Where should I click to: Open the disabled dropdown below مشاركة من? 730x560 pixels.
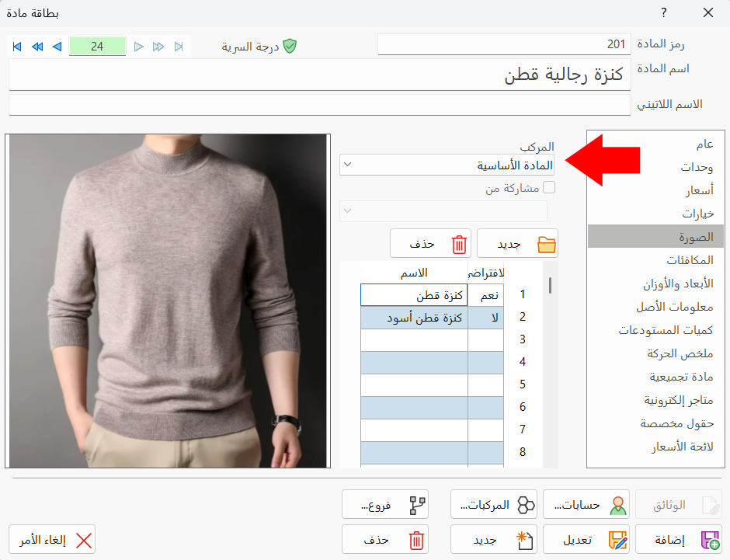[x=443, y=210]
